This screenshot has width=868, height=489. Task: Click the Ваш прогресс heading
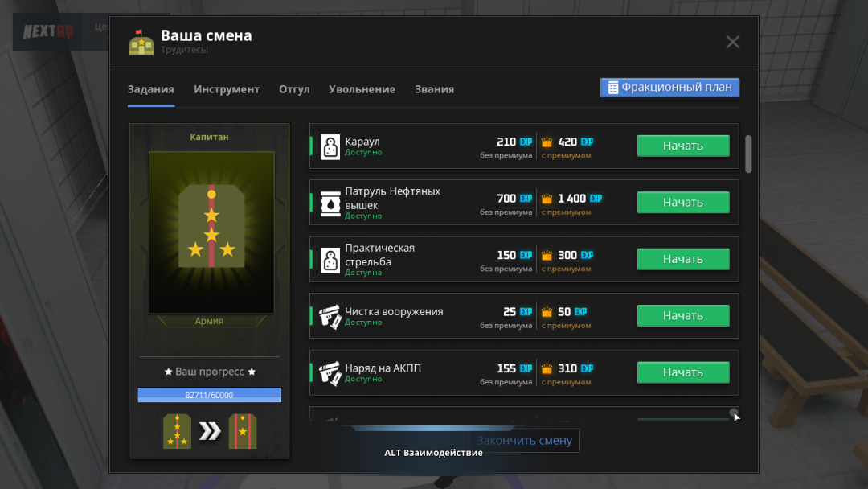tap(209, 372)
